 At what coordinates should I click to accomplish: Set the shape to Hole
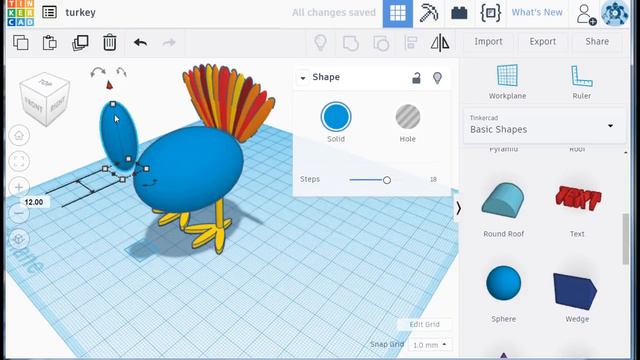point(407,117)
